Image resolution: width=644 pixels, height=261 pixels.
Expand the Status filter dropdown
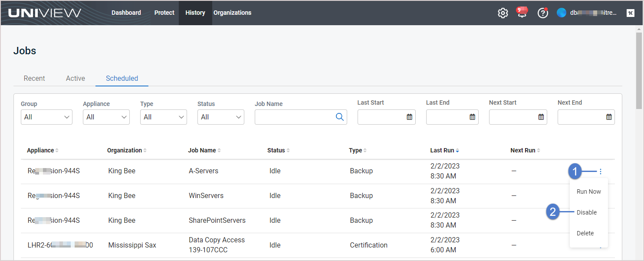coord(221,117)
